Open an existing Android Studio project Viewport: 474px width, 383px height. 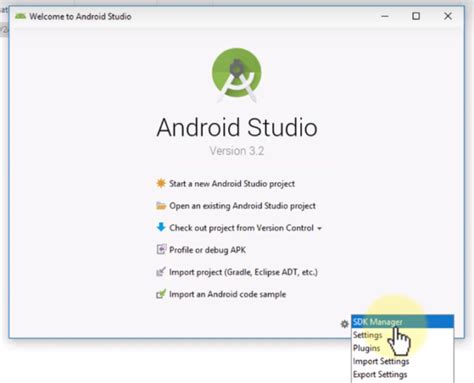coord(242,206)
